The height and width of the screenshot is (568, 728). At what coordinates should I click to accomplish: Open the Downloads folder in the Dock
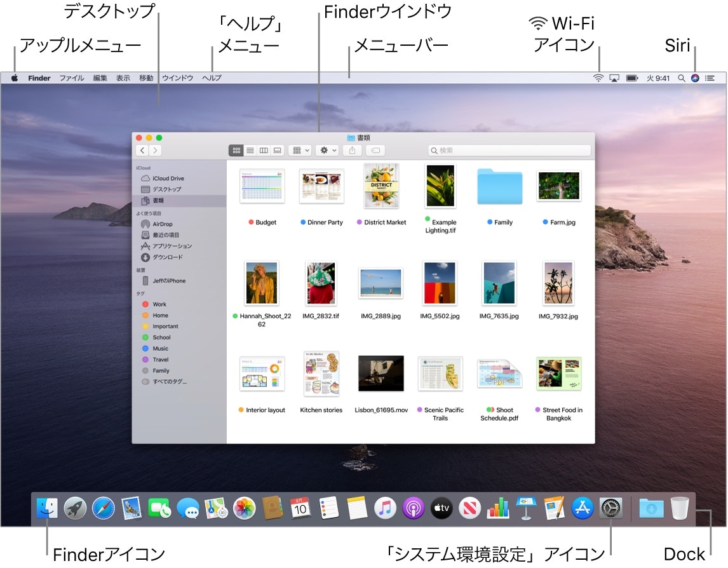(651, 508)
